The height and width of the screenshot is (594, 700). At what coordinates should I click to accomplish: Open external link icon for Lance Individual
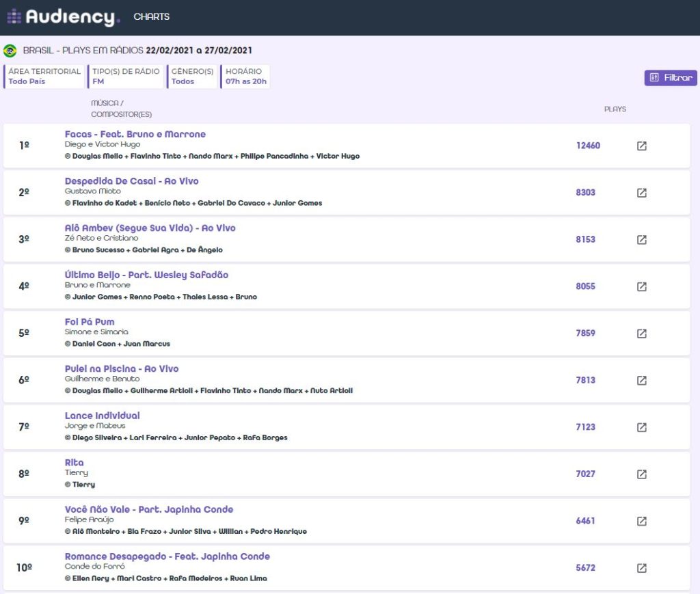point(641,427)
